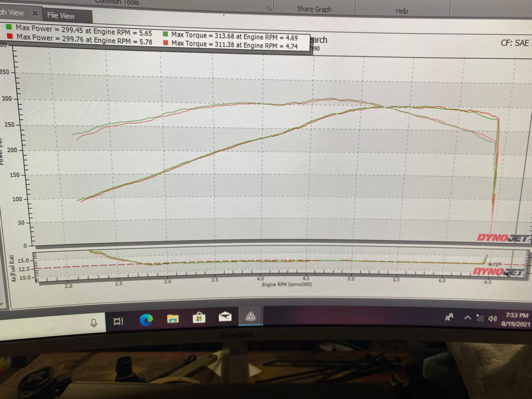
Task: Open the volume control in the tray
Action: [492, 318]
